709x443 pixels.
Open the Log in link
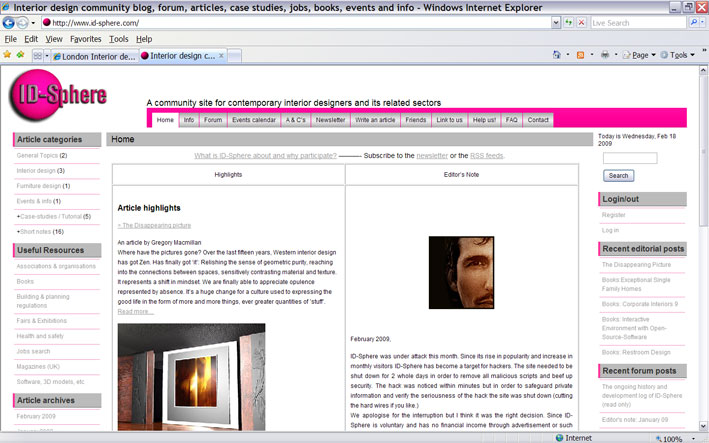(610, 231)
